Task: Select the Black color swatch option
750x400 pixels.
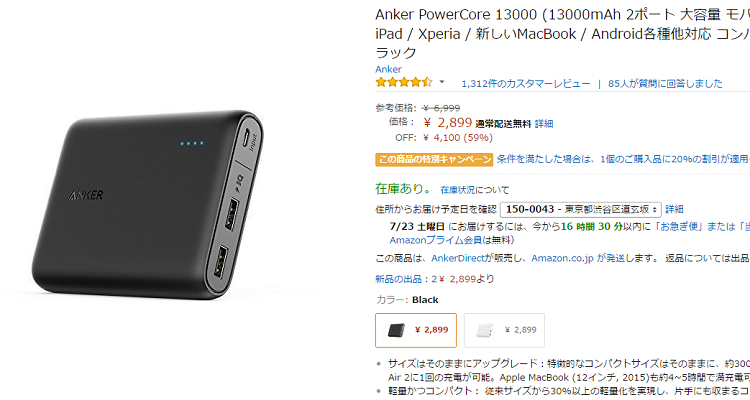Action: 416,330
